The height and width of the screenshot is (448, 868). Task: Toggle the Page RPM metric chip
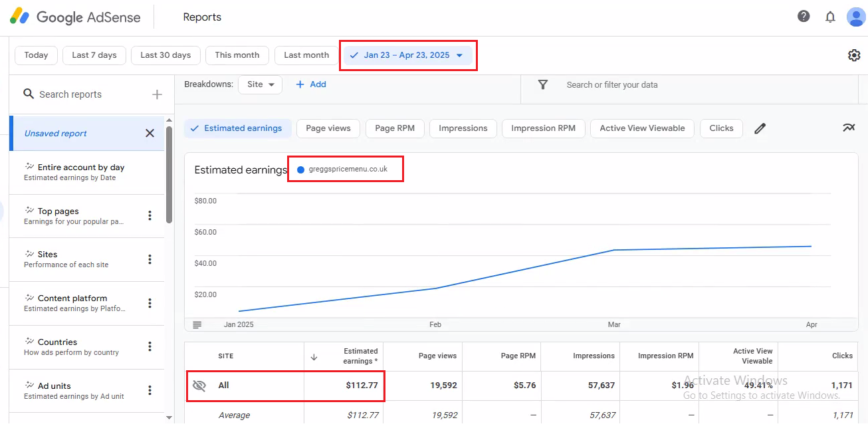tap(395, 128)
